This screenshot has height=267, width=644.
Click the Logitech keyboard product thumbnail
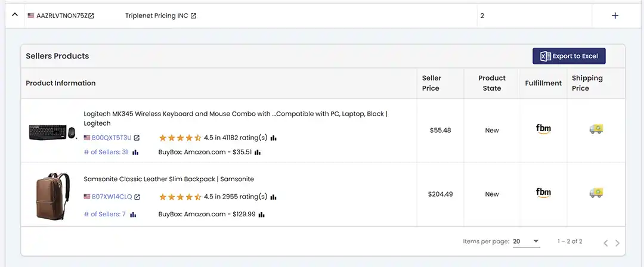click(52, 133)
